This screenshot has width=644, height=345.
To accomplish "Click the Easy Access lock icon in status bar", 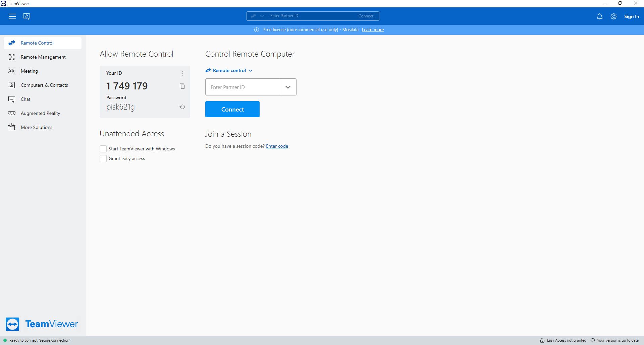I will coord(542,340).
